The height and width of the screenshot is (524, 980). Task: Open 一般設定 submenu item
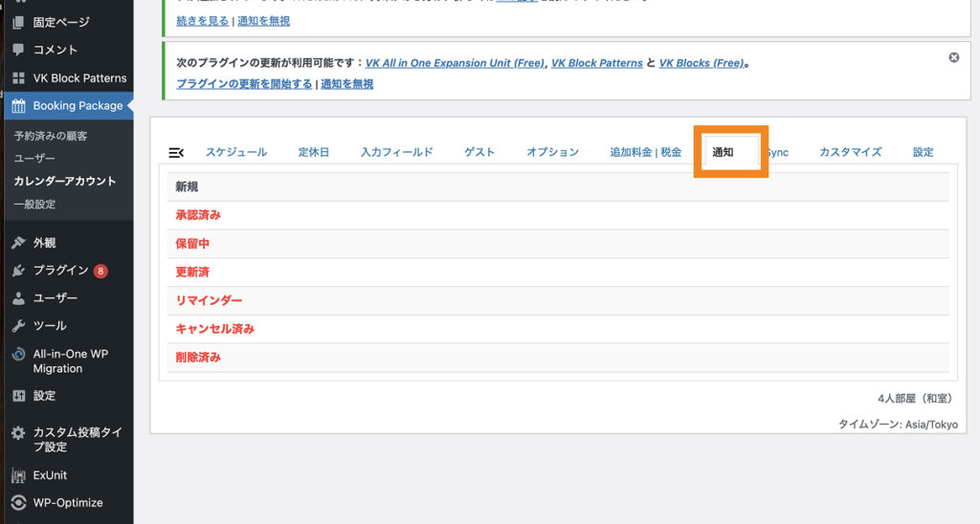pyautogui.click(x=34, y=204)
